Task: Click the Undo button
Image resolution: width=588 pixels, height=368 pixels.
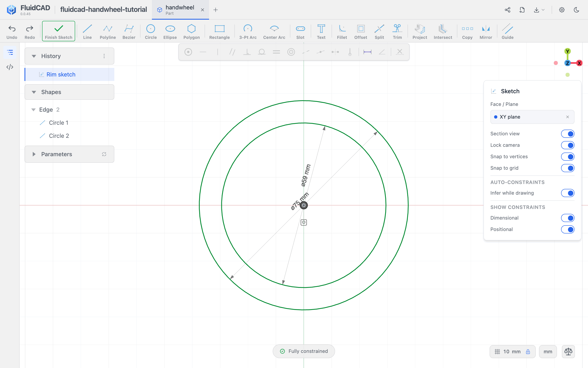Action: pos(12,31)
